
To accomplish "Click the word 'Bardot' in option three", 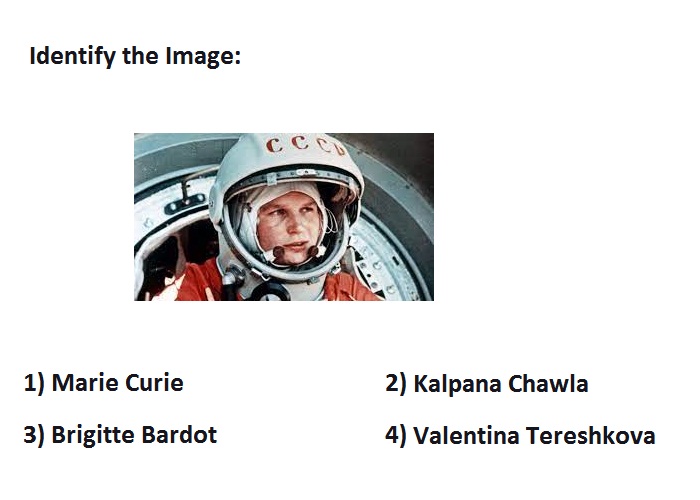I will 180,435.
